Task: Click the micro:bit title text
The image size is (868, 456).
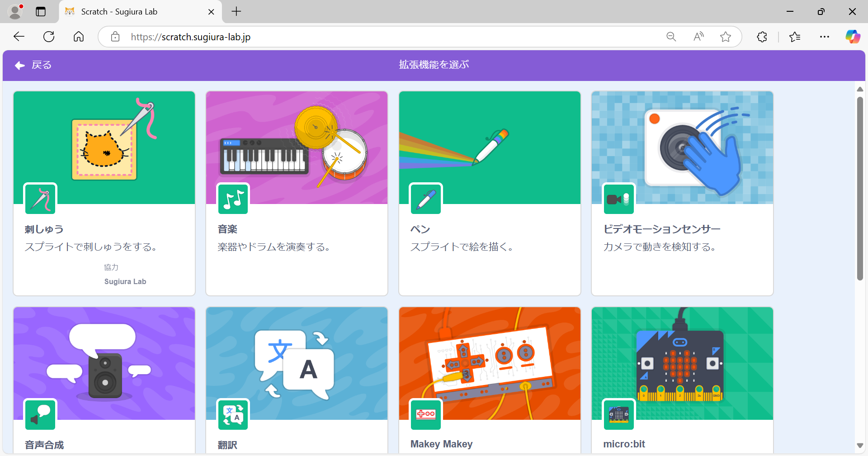Action: pos(624,444)
